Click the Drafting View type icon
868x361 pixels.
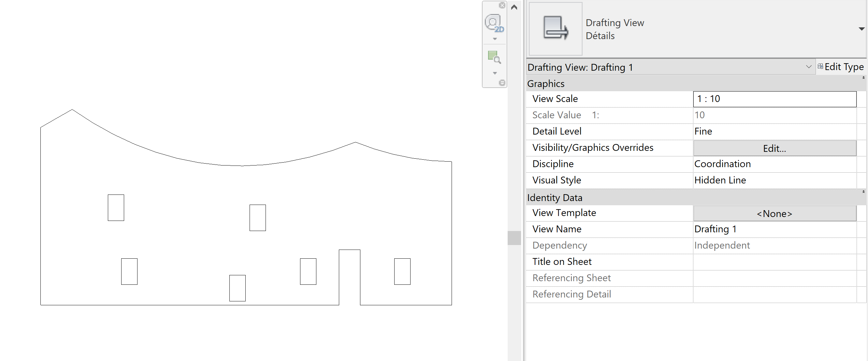(x=555, y=29)
